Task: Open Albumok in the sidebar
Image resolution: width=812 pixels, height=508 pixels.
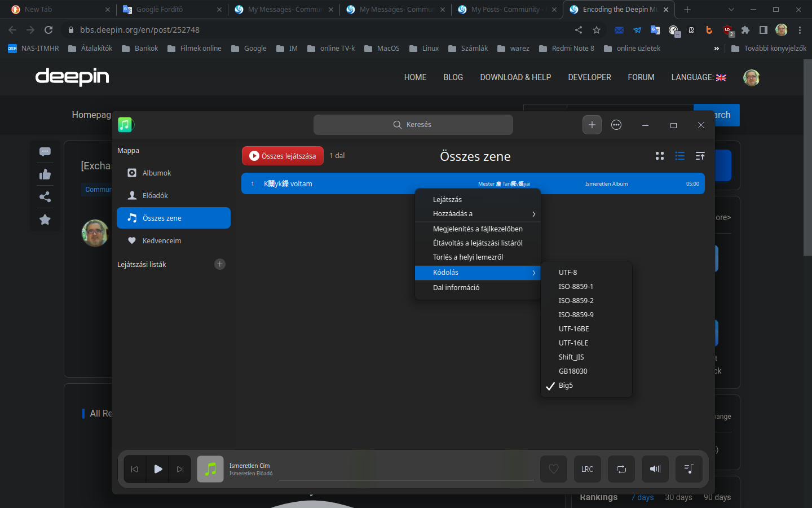Action: [174, 173]
